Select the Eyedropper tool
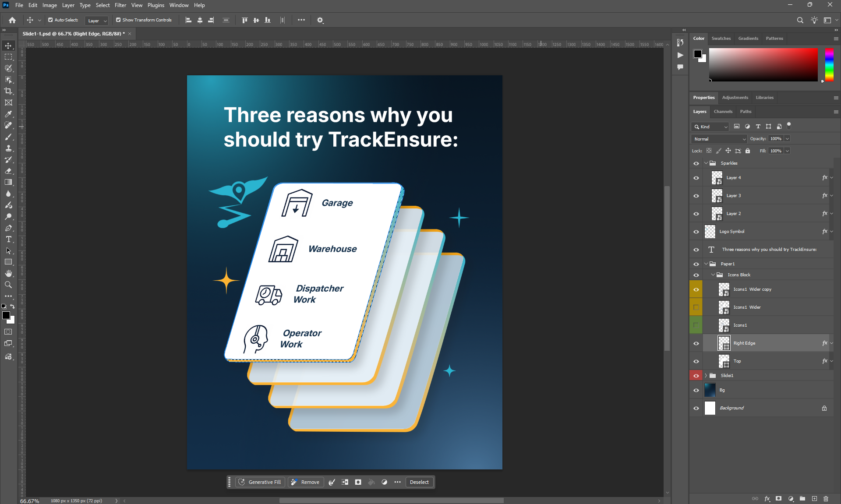The width and height of the screenshot is (841, 504). [x=8, y=114]
